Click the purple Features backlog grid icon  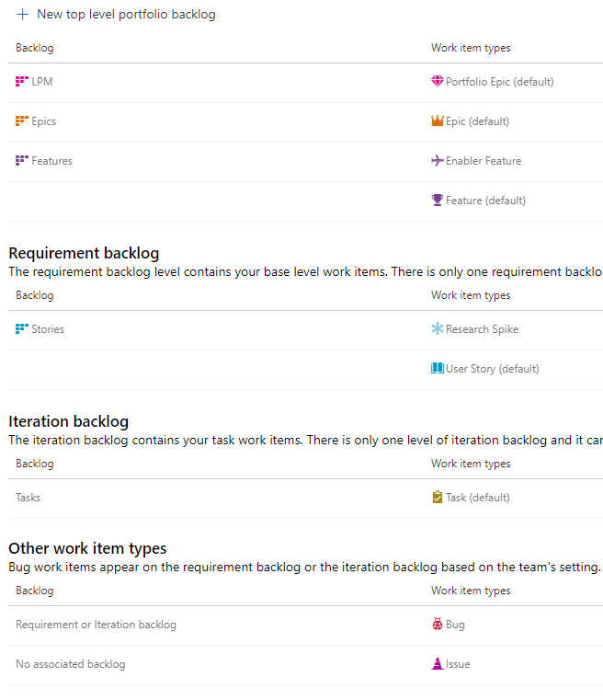click(x=22, y=160)
